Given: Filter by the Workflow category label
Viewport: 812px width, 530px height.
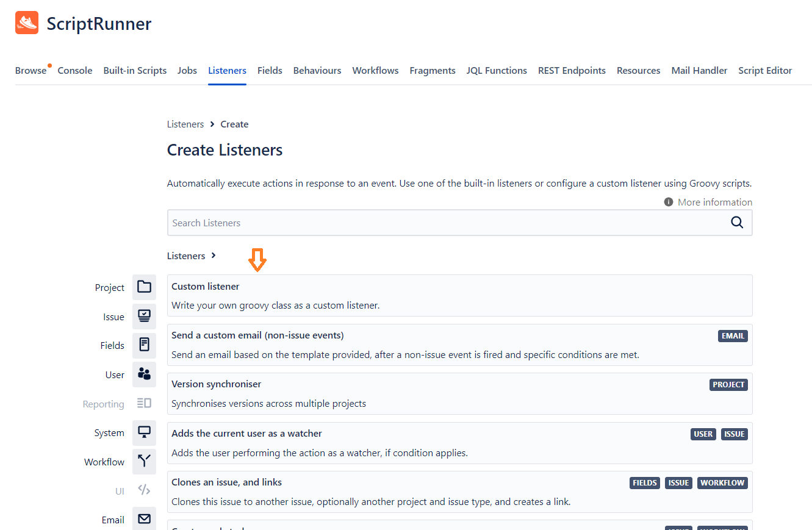Looking at the screenshot, I should pyautogui.click(x=104, y=462).
